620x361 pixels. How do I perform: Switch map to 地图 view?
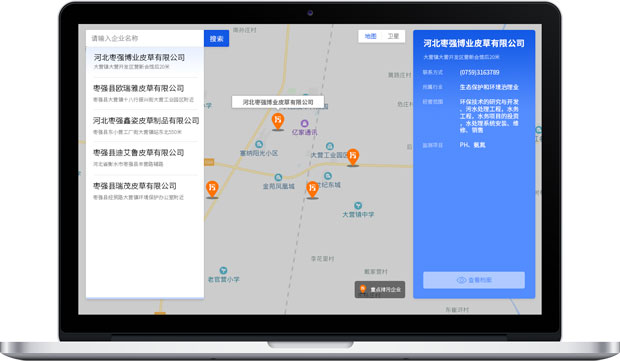370,36
